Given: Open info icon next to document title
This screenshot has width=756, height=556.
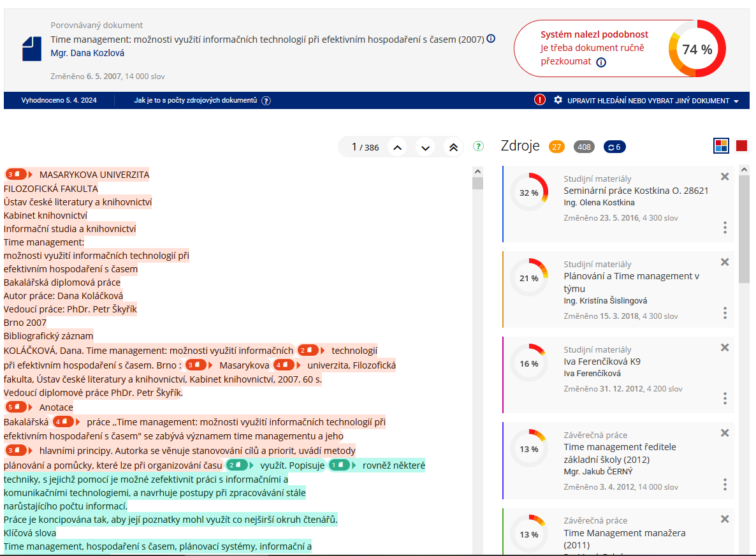Looking at the screenshot, I should pos(491,39).
